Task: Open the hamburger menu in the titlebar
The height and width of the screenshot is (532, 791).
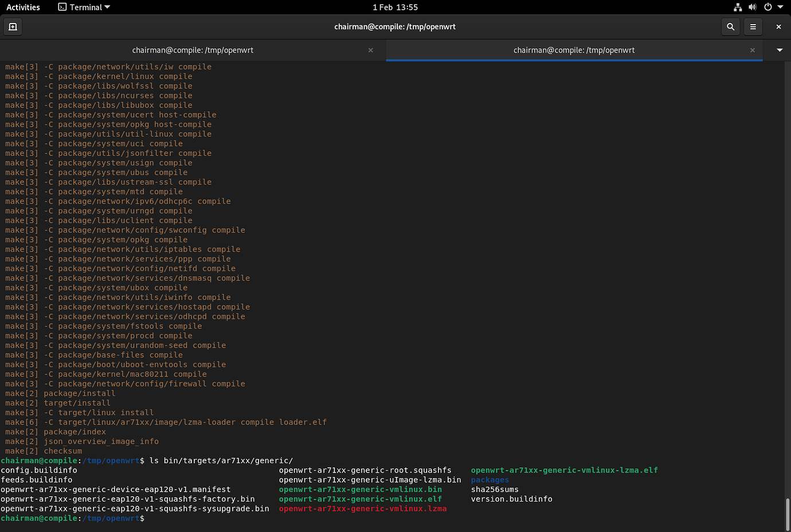Action: tap(753, 26)
